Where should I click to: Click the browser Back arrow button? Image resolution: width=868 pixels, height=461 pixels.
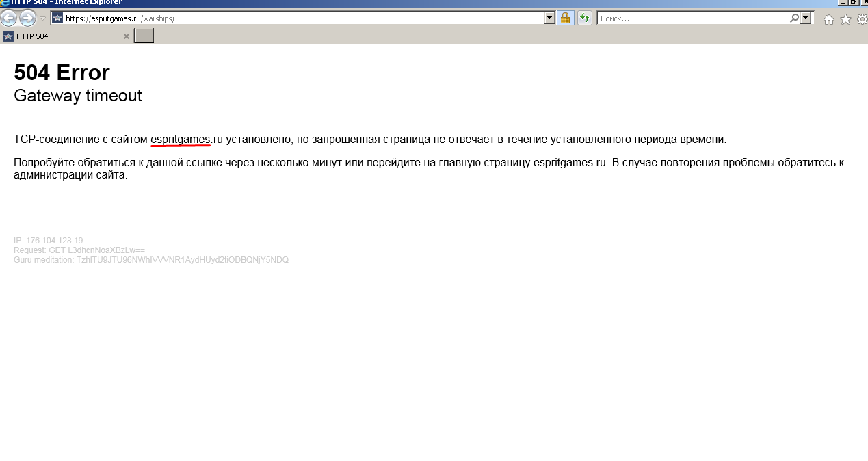pyautogui.click(x=8, y=18)
